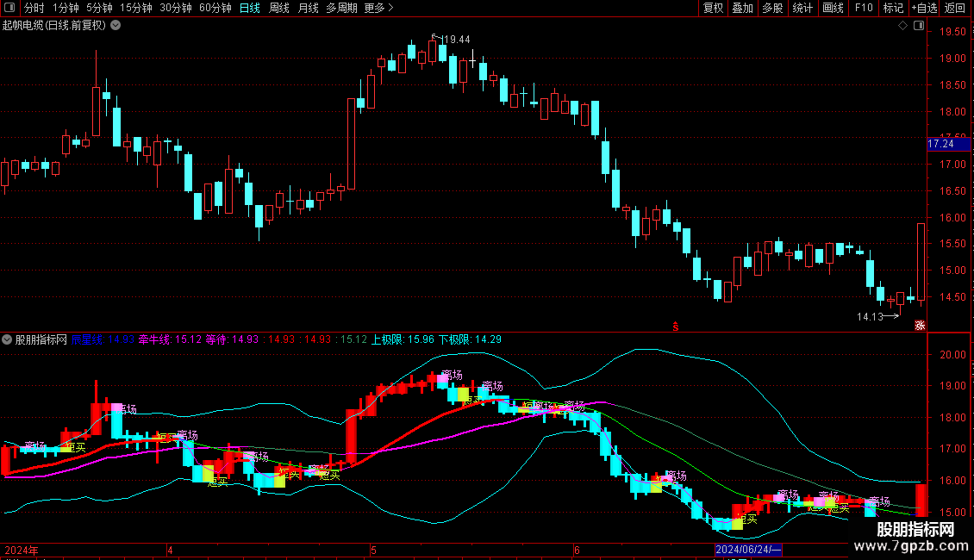Add stock using +自选 button

coord(924,8)
